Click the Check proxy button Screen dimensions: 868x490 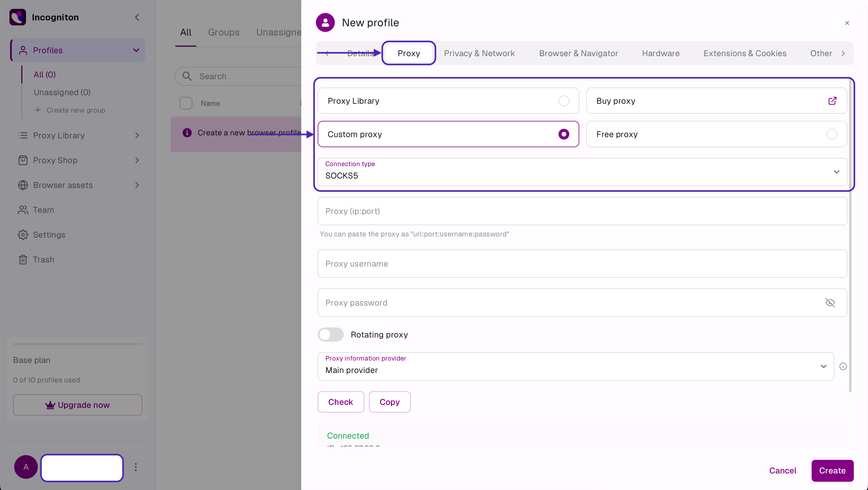pyautogui.click(x=341, y=402)
